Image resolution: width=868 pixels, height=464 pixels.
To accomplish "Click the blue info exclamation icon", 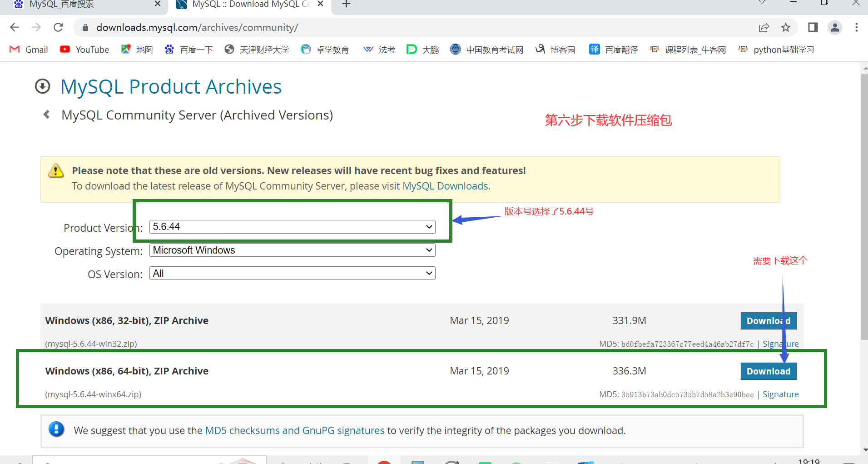I will point(56,429).
